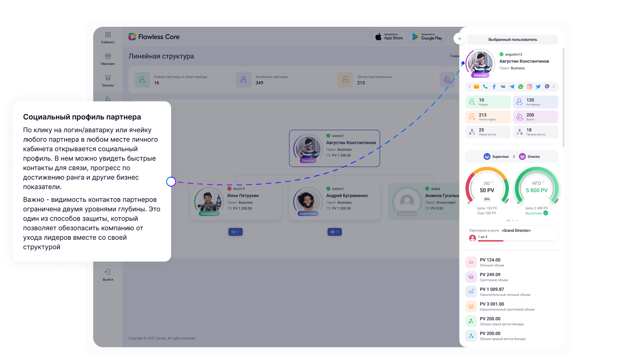
Task: Click the Выбранный пользователь header
Action: tap(513, 40)
